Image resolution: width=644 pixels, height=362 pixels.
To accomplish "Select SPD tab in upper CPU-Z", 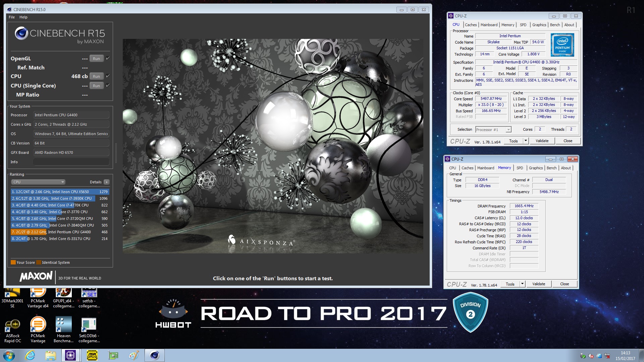I will click(x=523, y=25).
